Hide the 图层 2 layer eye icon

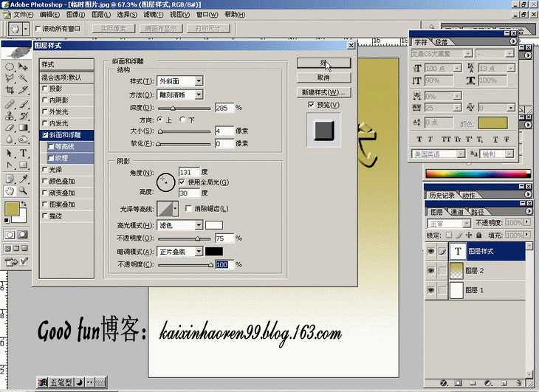pos(430,271)
